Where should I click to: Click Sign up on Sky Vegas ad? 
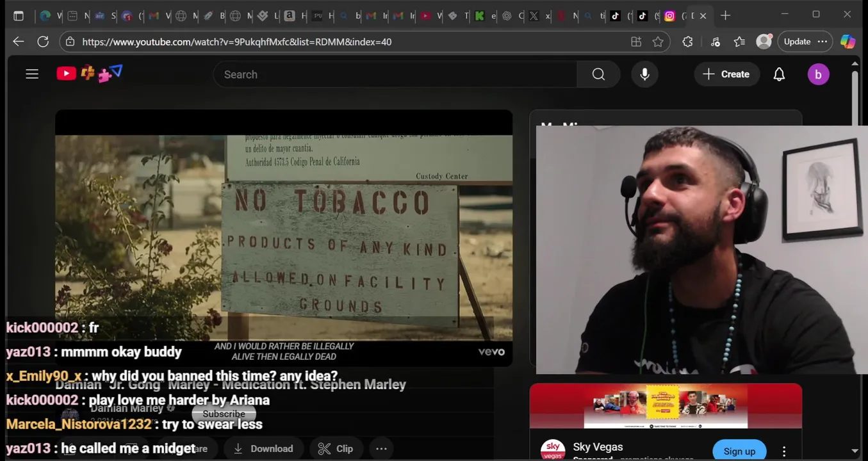tap(739, 451)
